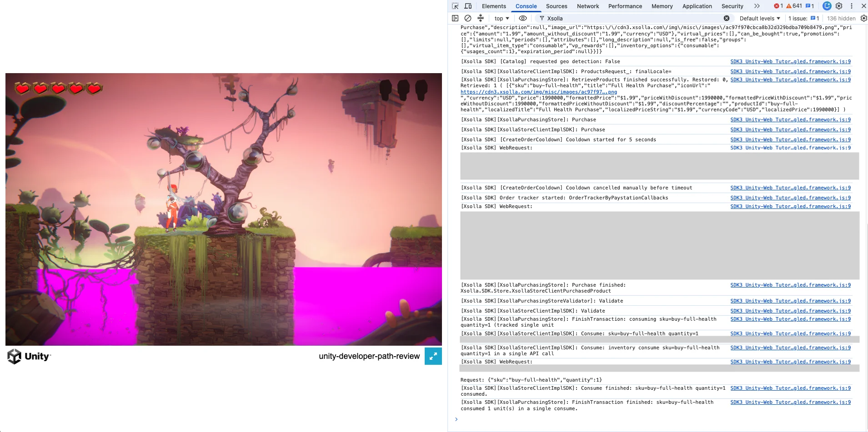Open console settings gear beside hidden count
The image size is (868, 432).
863,18
